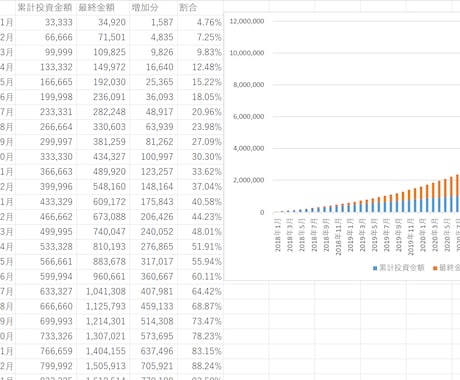Select the cell containing 609,172
This screenshot has height=380, width=460.
click(103, 202)
